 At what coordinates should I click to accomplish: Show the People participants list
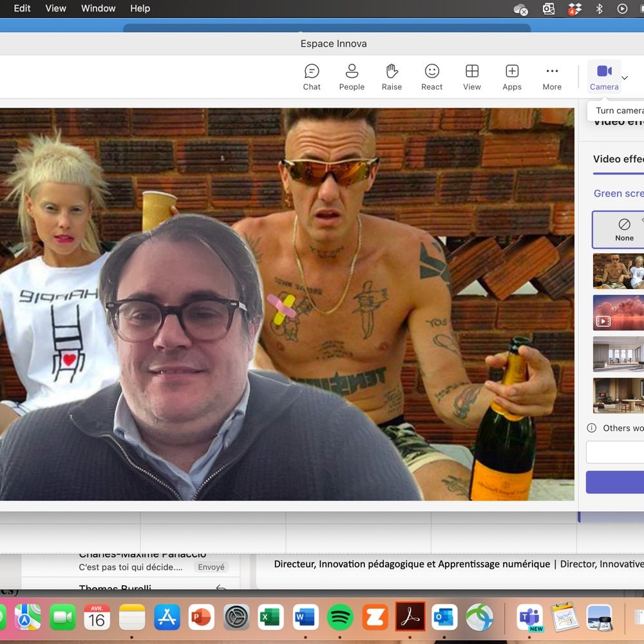pyautogui.click(x=352, y=77)
